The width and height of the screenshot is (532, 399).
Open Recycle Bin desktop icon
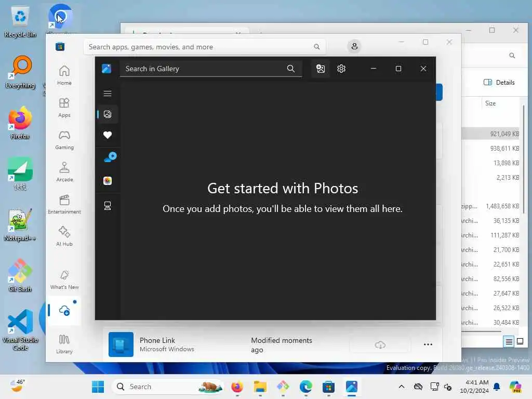(x=20, y=22)
